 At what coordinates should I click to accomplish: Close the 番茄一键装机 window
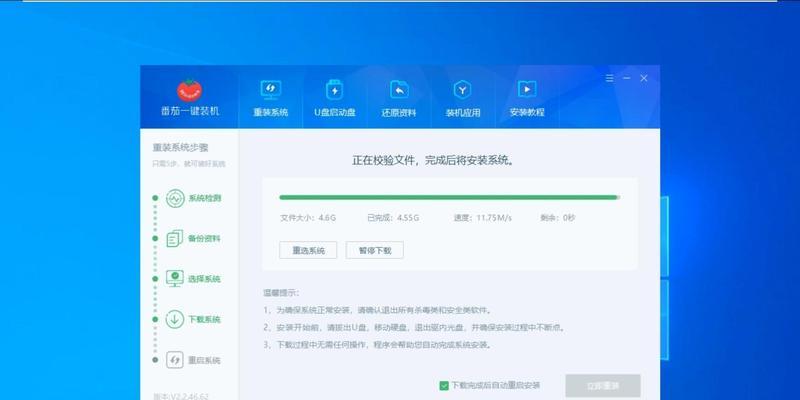coord(644,79)
